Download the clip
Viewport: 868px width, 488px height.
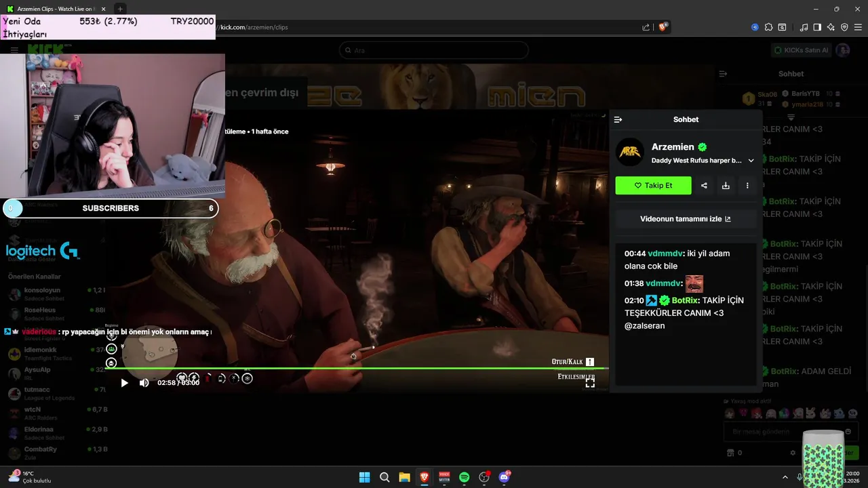(x=726, y=186)
